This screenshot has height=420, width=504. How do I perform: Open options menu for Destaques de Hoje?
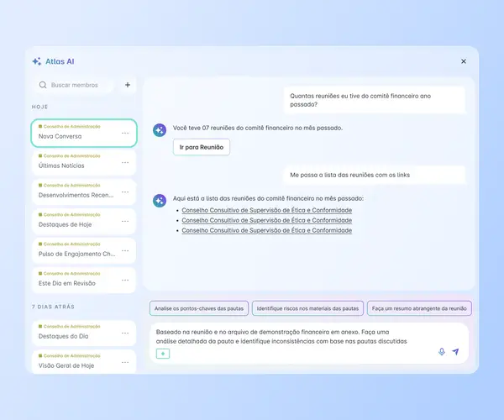point(125,221)
